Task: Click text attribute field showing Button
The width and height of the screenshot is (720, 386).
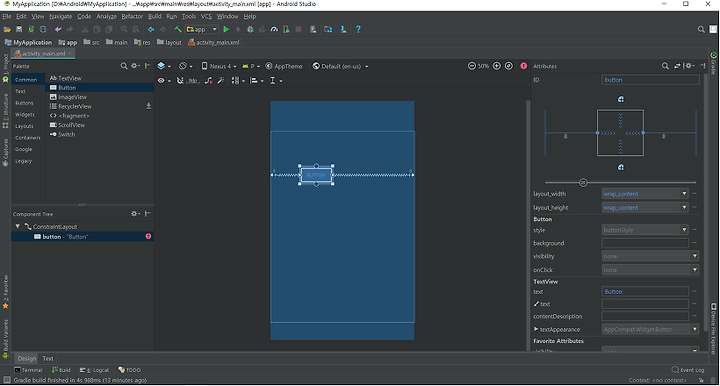Action: (x=645, y=291)
